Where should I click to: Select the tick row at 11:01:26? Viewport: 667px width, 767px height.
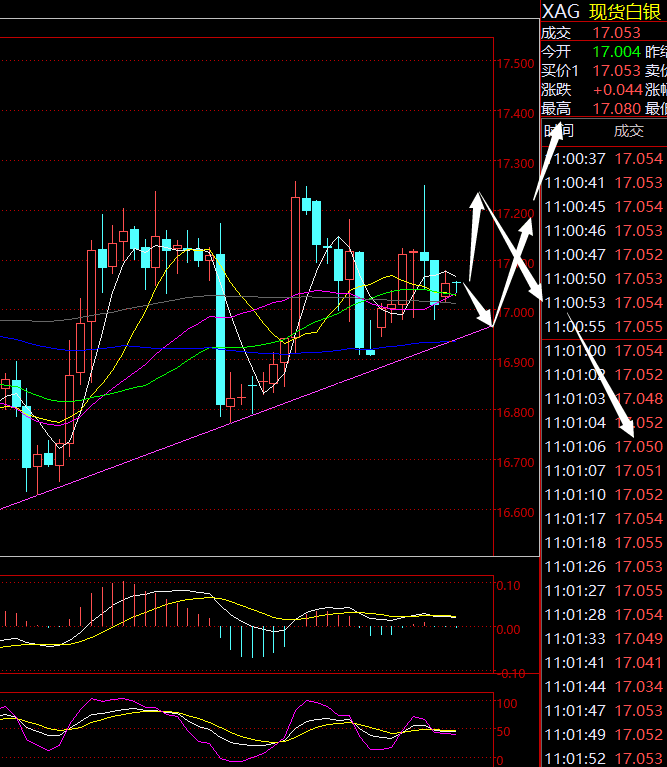604,566
